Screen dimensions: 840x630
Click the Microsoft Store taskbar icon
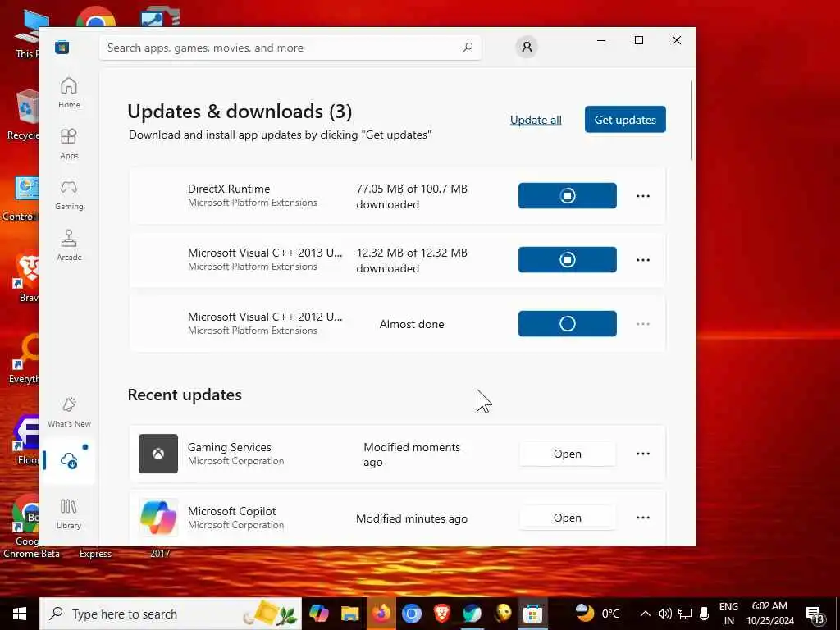pos(532,614)
